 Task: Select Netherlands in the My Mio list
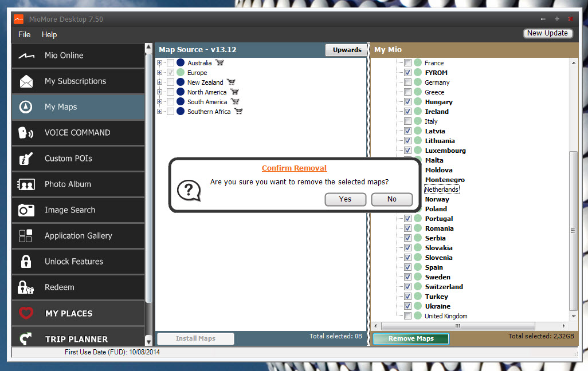(x=441, y=190)
